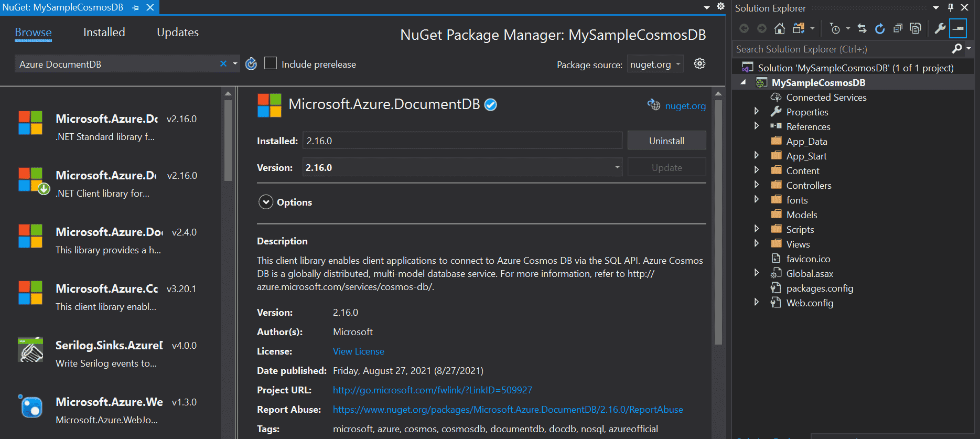This screenshot has height=439, width=980.
Task: Expand the Options section
Action: (266, 202)
